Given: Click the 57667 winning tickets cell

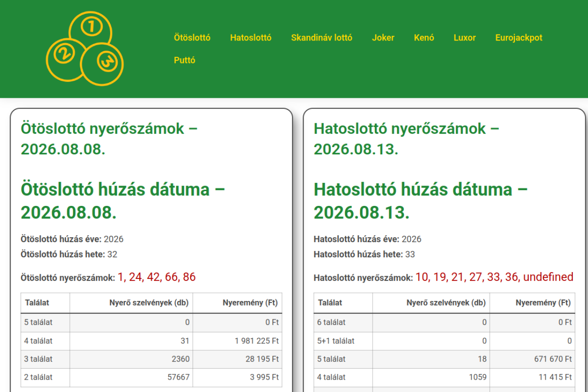Looking at the screenshot, I should [x=131, y=377].
